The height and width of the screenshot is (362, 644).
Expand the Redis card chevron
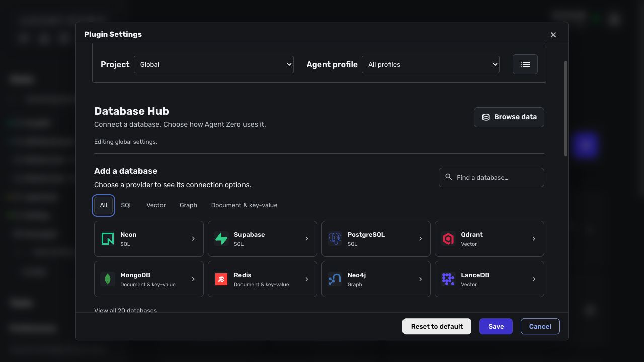pyautogui.click(x=307, y=279)
